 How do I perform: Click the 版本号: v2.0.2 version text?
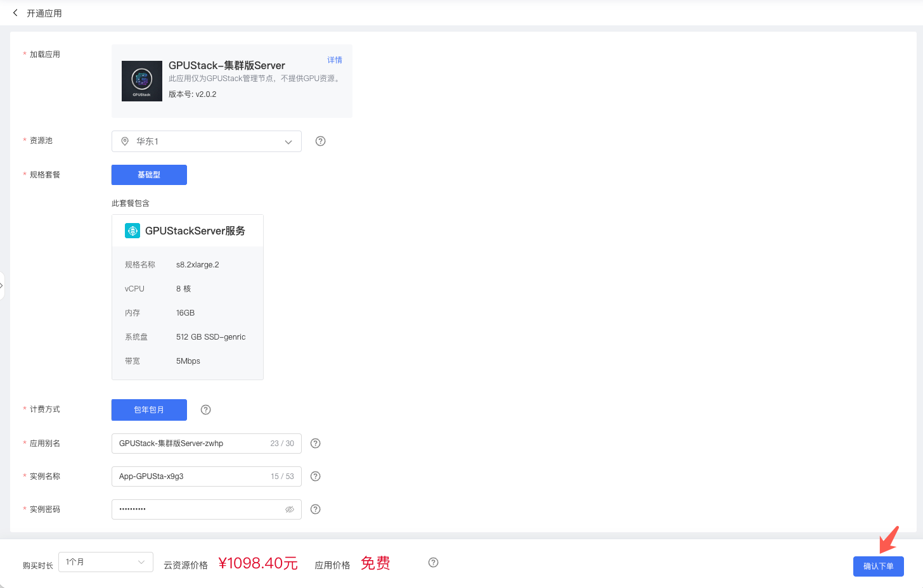193,94
